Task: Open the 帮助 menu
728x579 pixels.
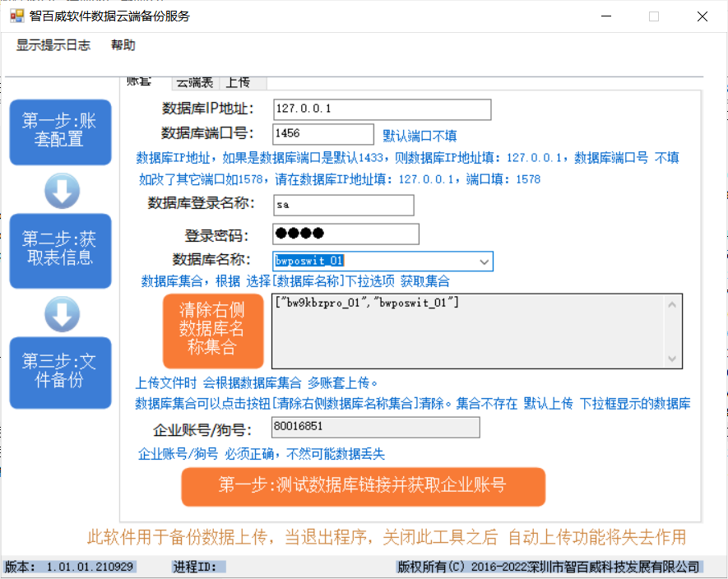Action: coord(123,45)
